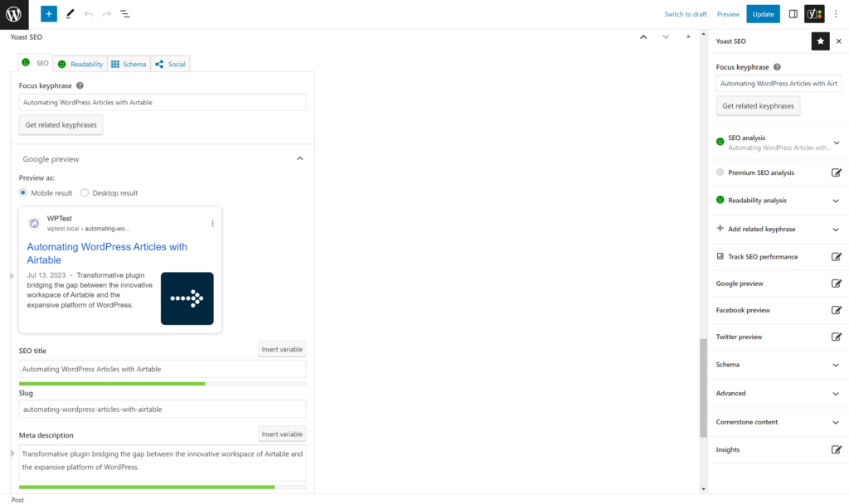Click the Update button

pos(763,14)
